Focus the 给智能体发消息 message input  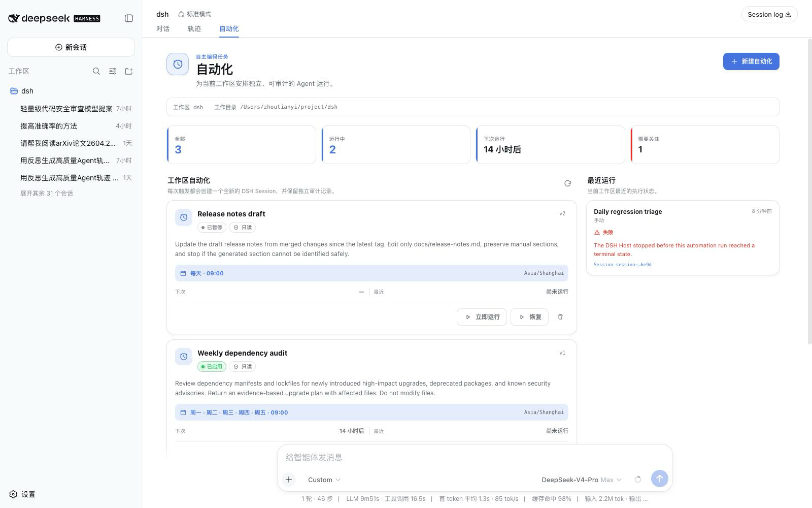(x=475, y=457)
